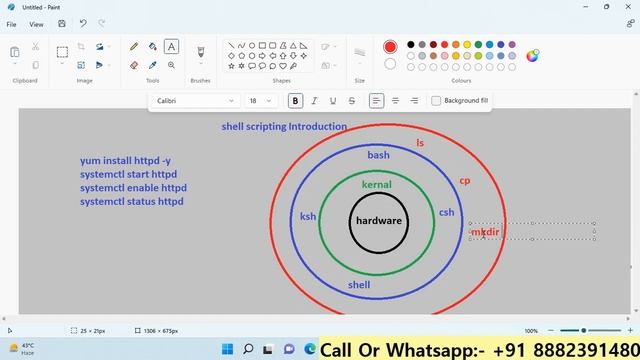
Task: Enable the Background fill checkbox
Action: (436, 101)
